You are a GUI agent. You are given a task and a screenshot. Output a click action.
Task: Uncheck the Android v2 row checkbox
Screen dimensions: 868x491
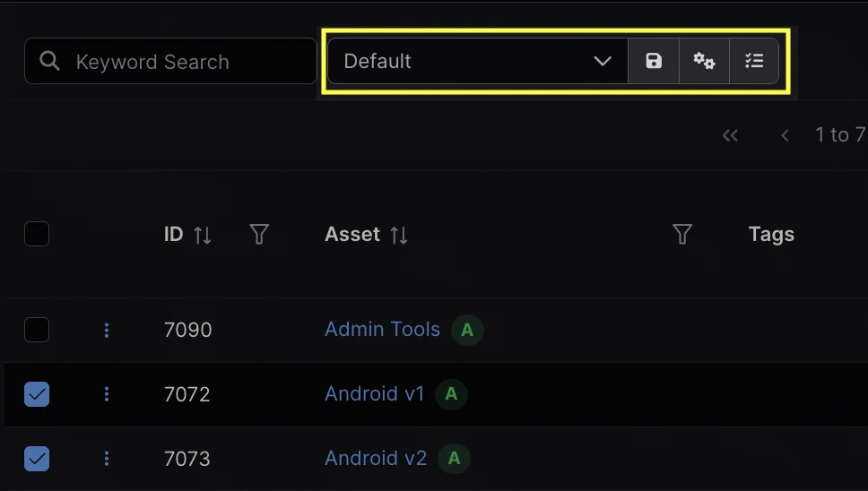37,459
